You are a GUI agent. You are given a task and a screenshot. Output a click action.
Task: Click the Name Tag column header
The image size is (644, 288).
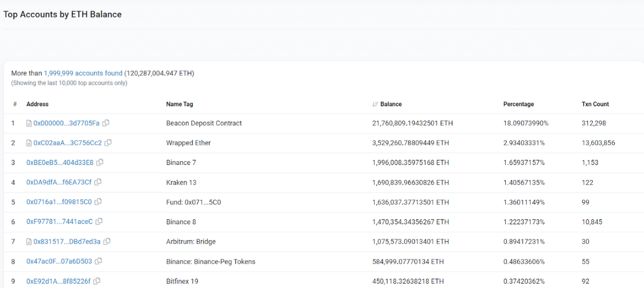point(179,104)
